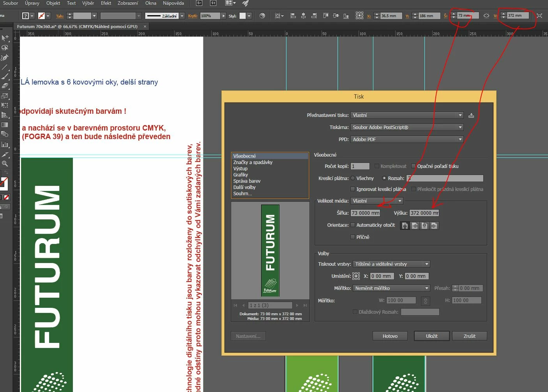The image size is (548, 392).
Task: Click horizontal align center icon
Action: coord(304,16)
